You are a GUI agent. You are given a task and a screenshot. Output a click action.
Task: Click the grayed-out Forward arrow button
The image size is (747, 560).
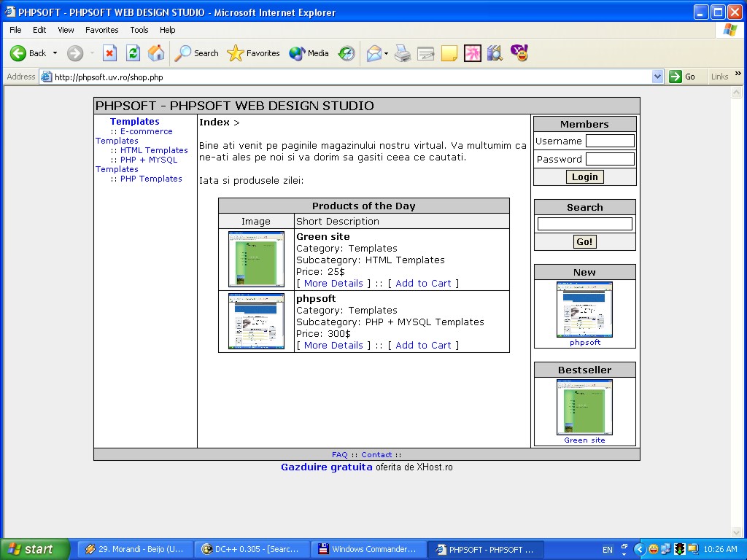point(75,53)
